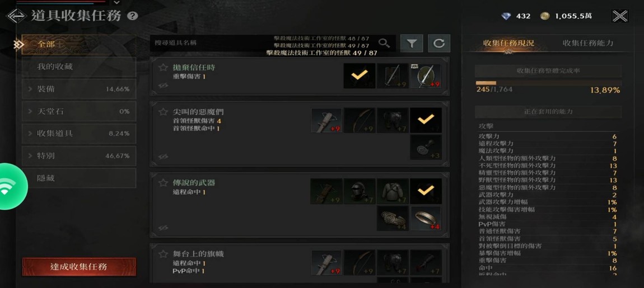Click the 達成收集任務 button

point(79,267)
